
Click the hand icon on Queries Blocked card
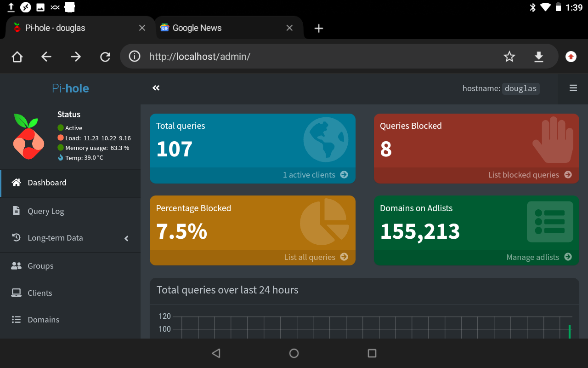point(553,140)
